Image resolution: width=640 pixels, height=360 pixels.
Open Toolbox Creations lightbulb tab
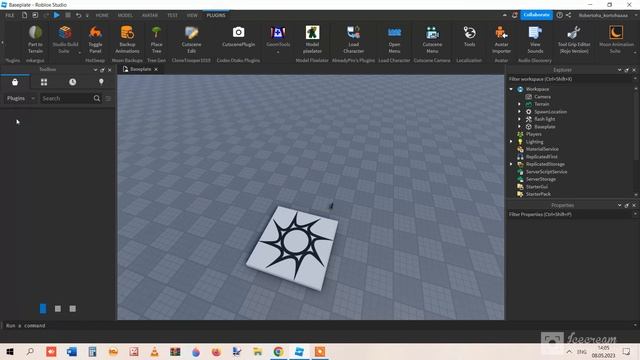pyautogui.click(x=101, y=82)
